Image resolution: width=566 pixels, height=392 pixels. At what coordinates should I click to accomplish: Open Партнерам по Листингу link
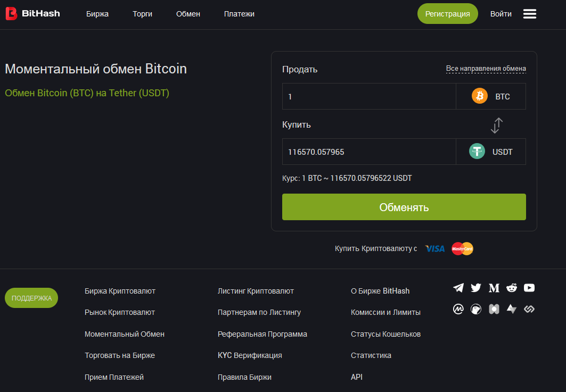coord(259,312)
